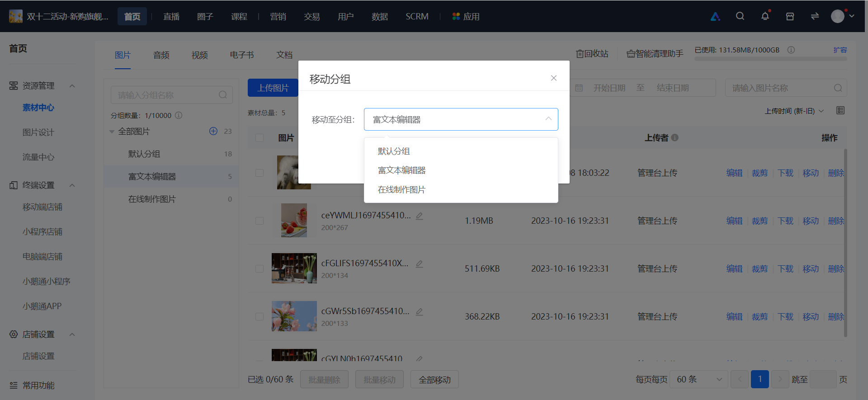
Task: Click search icon in group name field
Action: pyautogui.click(x=223, y=95)
